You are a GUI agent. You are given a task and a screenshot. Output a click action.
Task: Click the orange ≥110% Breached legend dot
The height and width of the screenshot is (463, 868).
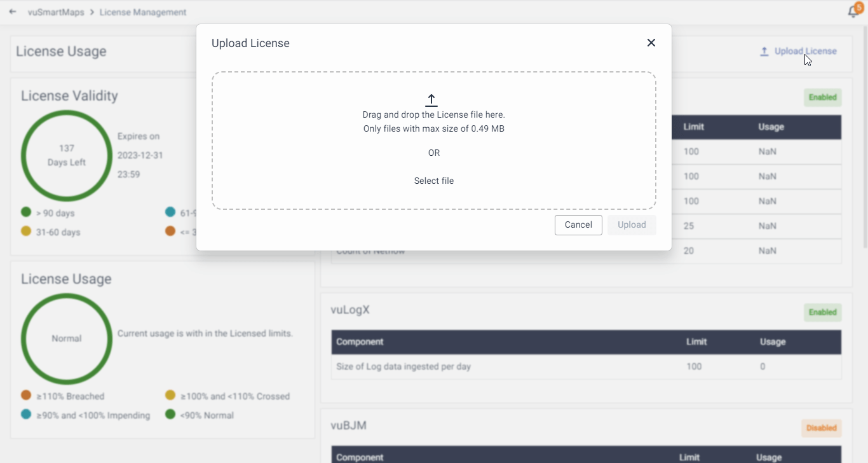[26, 396]
